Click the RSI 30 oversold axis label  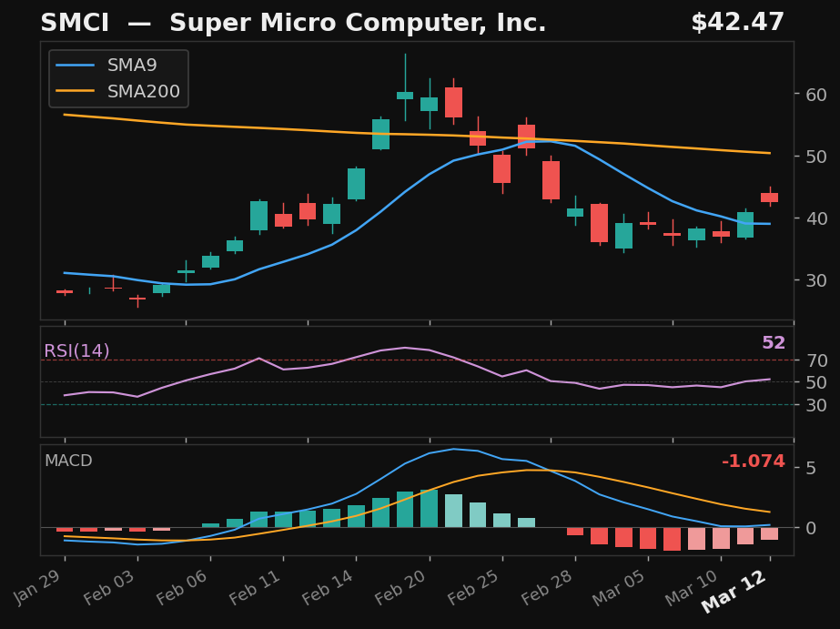[817, 406]
